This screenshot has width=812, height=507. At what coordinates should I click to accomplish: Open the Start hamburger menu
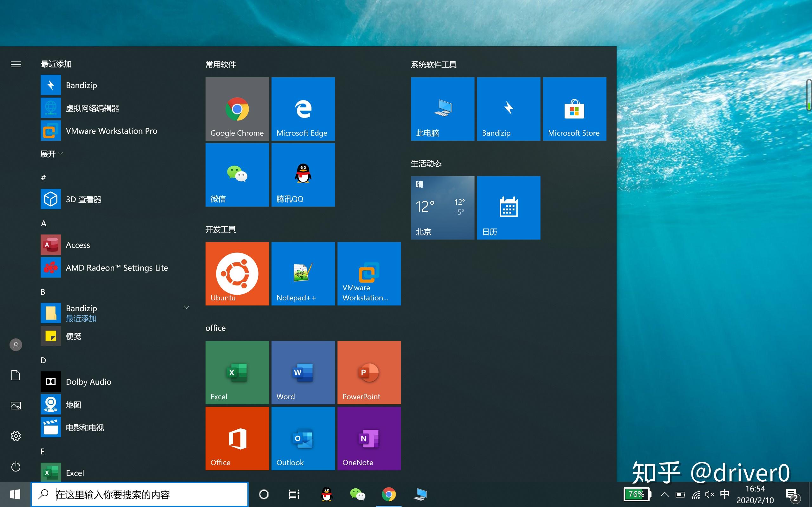pyautogui.click(x=16, y=64)
